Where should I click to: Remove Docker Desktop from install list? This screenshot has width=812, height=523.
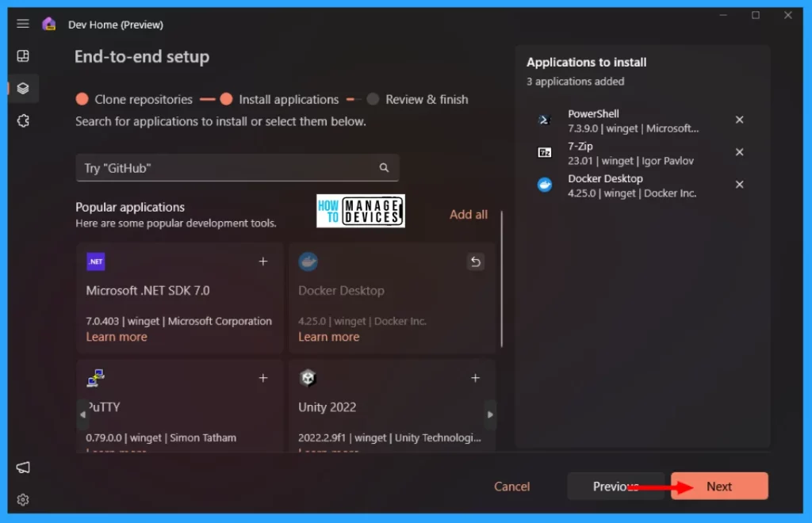(x=739, y=185)
